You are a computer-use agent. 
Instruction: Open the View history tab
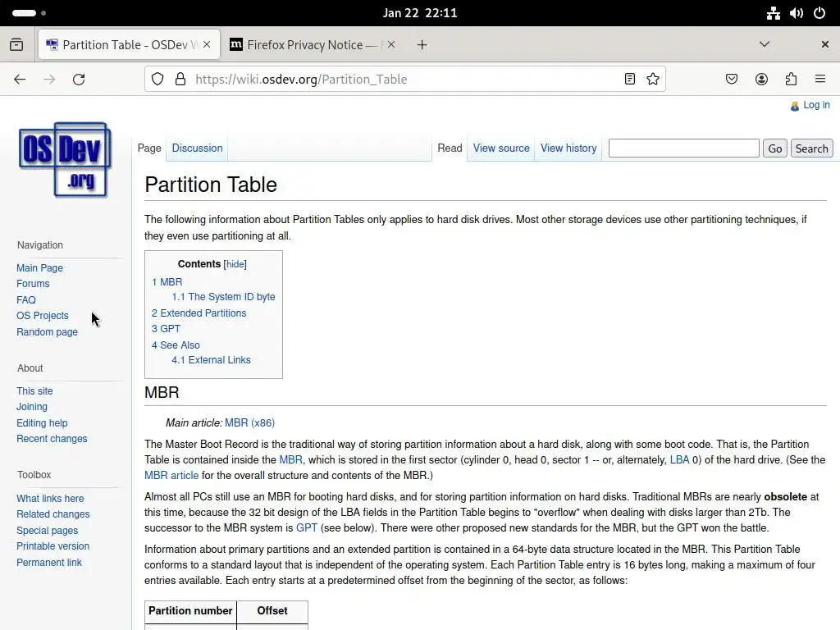[x=568, y=148]
